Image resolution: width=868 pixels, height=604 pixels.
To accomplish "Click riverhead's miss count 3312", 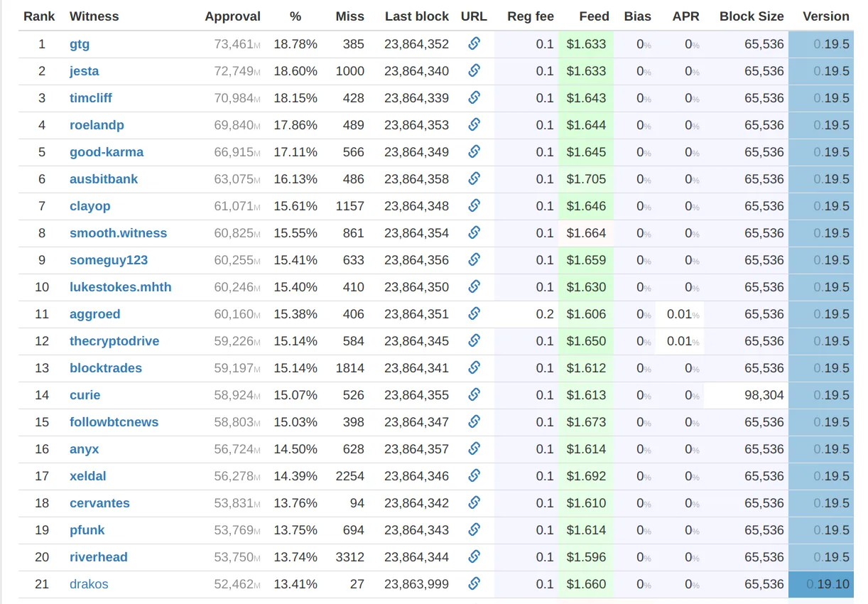I will pyautogui.click(x=350, y=557).
